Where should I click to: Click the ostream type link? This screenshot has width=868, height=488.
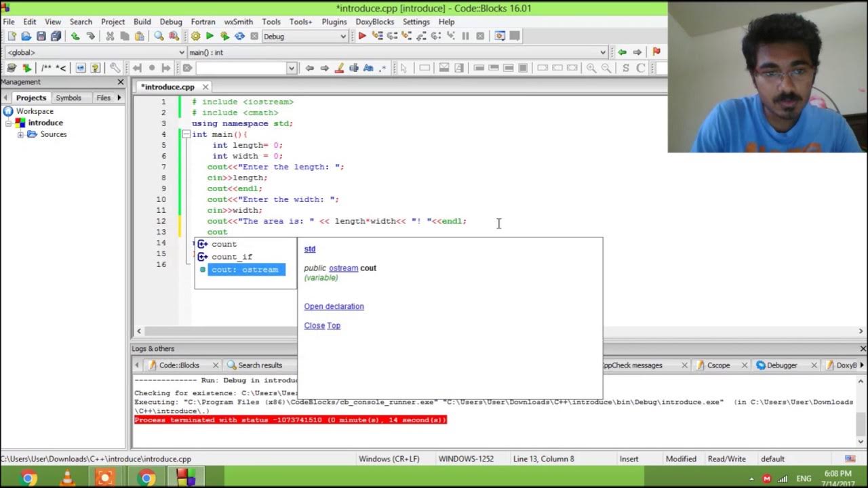coord(343,268)
